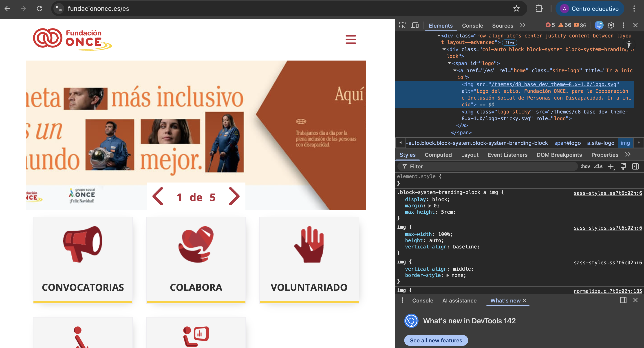The height and width of the screenshot is (348, 644).
Task: Open the browser extensions puzzle icon
Action: point(539,9)
